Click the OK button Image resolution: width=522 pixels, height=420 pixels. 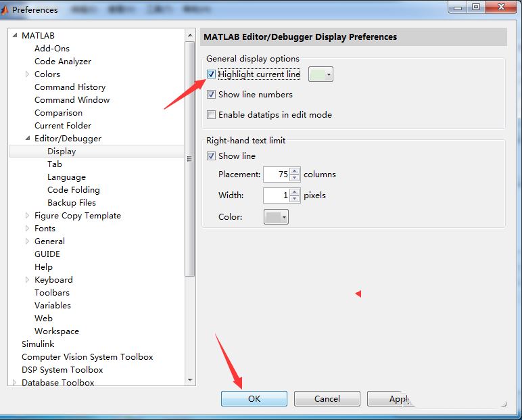click(x=254, y=398)
